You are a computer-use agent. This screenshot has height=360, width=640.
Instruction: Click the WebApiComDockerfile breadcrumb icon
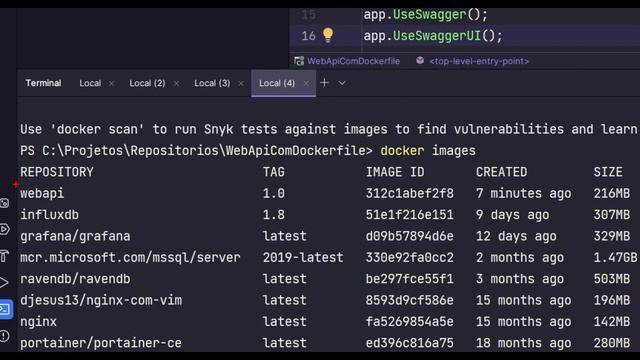299,61
